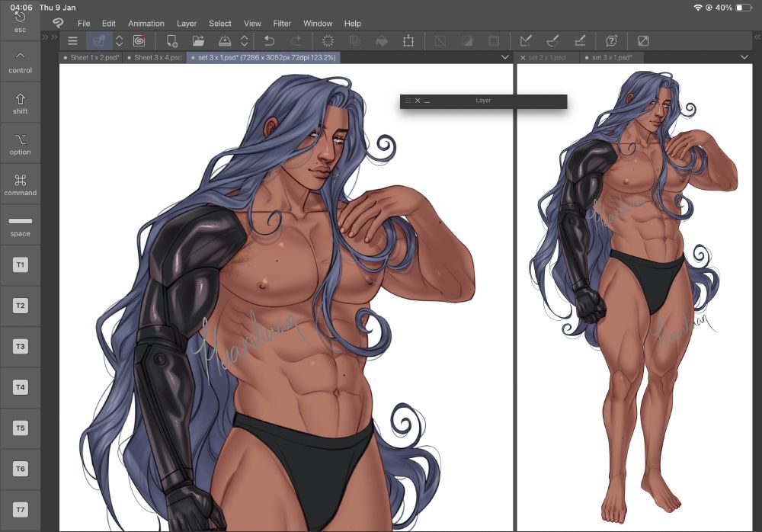Expand the stepper arrows next to Save icon
762x532 pixels.
point(245,41)
